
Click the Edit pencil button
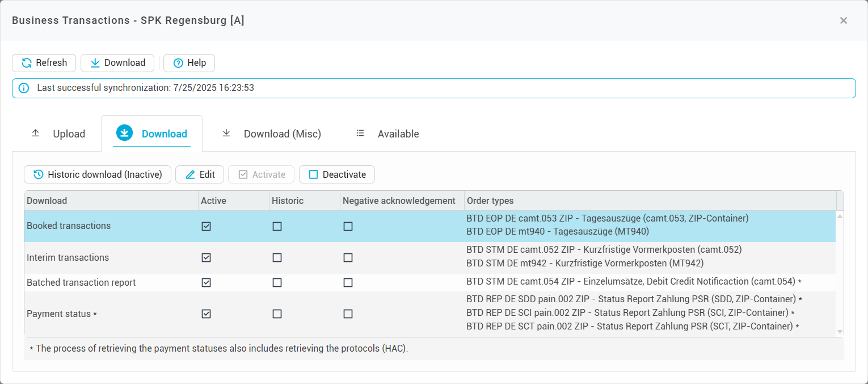pyautogui.click(x=200, y=174)
